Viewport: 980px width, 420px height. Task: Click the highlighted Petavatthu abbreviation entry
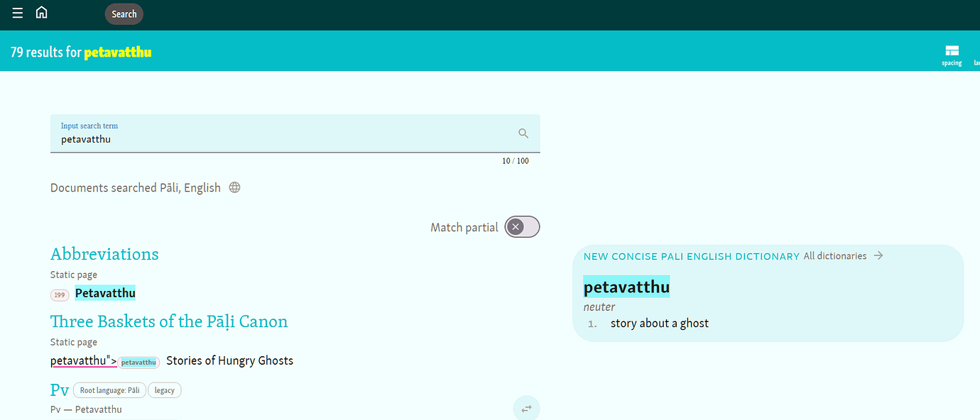[x=105, y=292]
